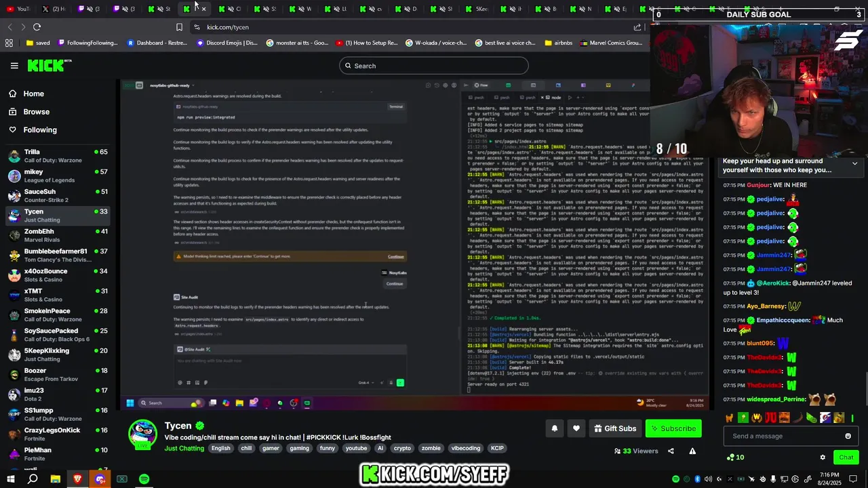Click the share stream icon
The image size is (868, 488).
click(x=671, y=451)
